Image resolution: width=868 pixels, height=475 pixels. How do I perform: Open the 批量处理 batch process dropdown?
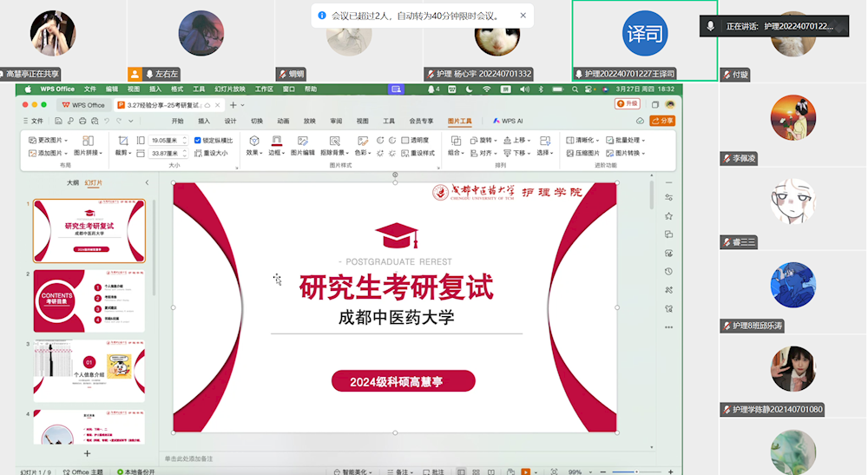pos(626,141)
